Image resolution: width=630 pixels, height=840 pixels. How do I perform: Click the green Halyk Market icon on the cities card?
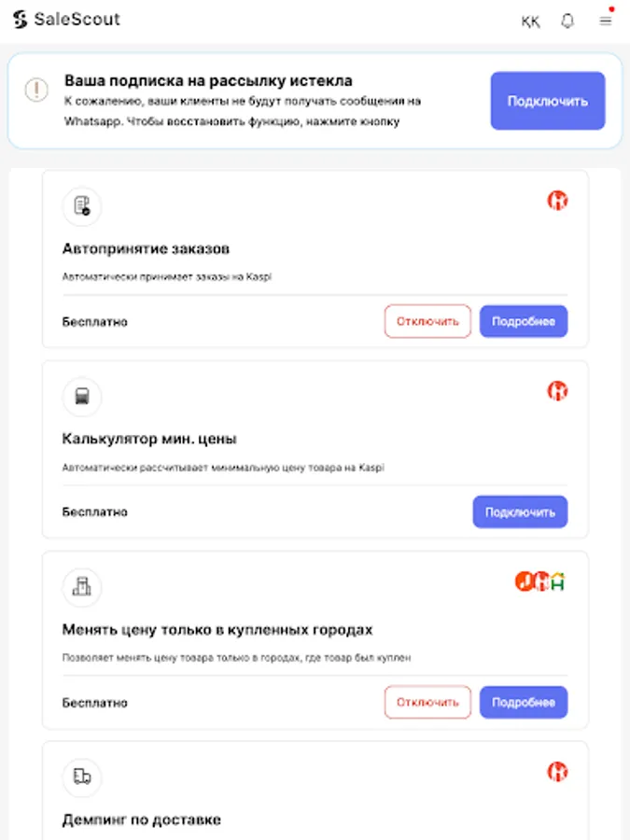[558, 580]
